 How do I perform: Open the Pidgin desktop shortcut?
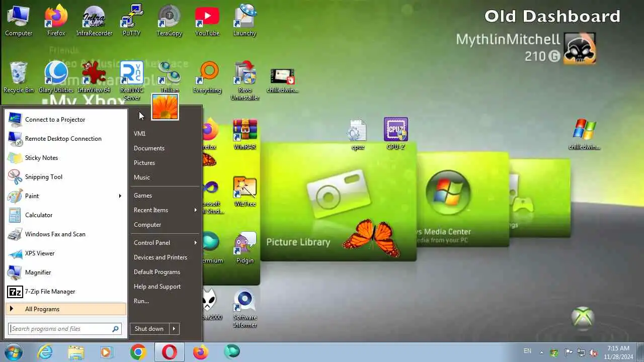[245, 248]
